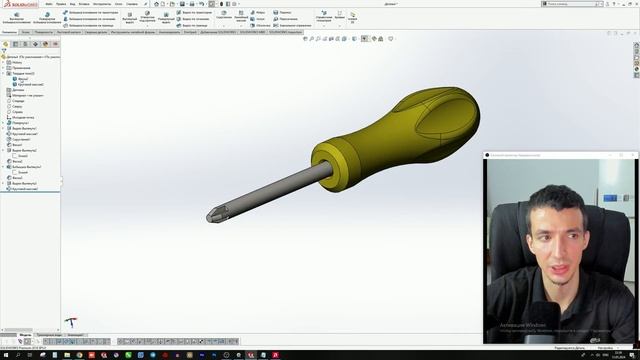Screen dimensions: 640x360
Task: Click the Mirror (Зеркальное отражение) tool
Action: pos(292,25)
